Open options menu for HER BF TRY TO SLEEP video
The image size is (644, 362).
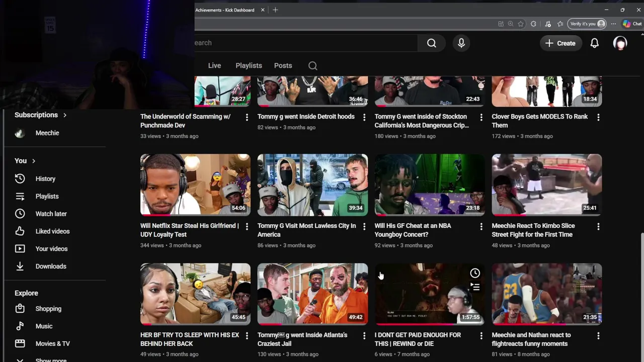point(247,336)
